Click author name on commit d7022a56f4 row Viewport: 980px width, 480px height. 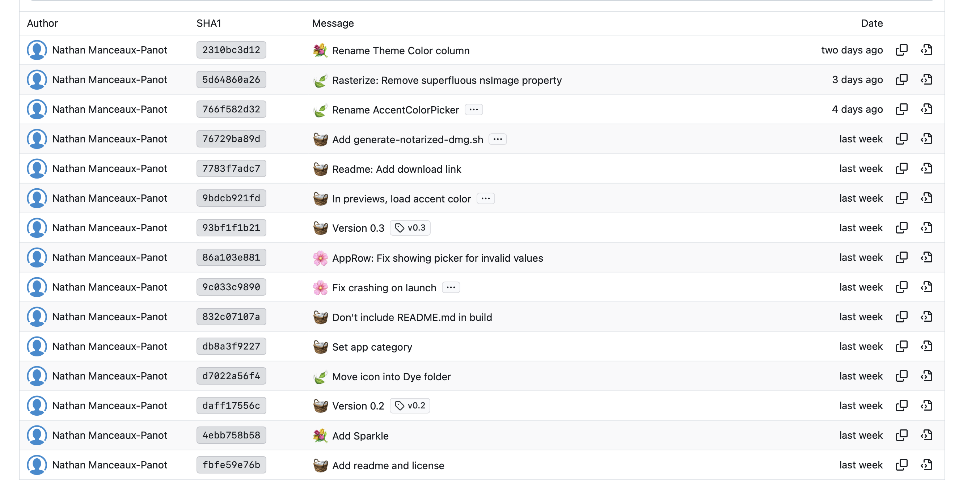[110, 376]
